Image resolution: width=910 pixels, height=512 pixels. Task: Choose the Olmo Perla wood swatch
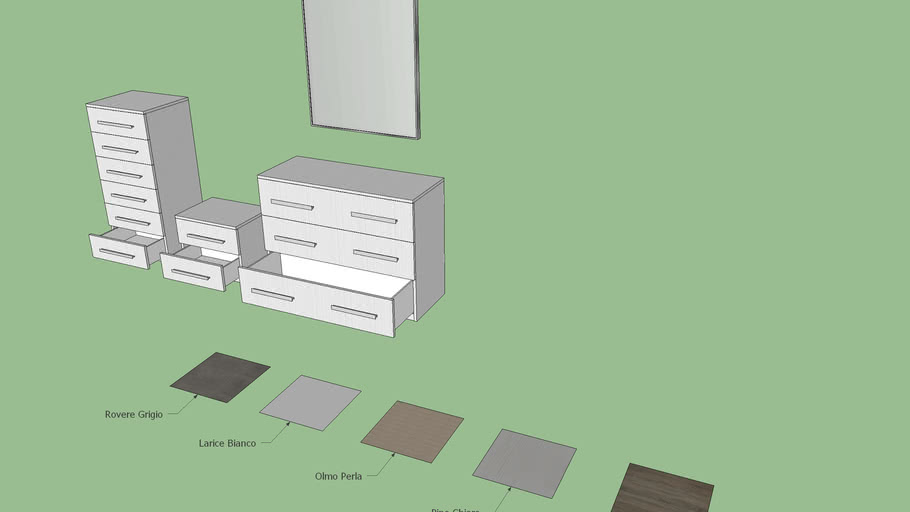[412, 431]
